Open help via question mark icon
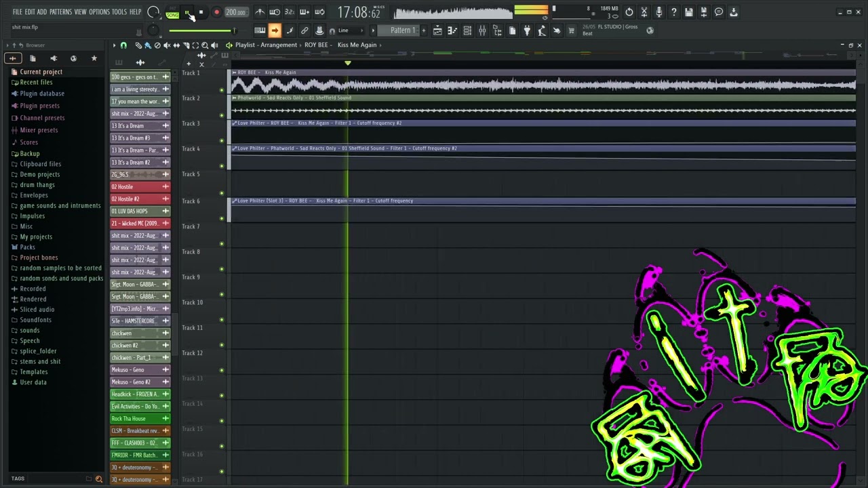Screen dimensions: 868x488 pos(674,12)
